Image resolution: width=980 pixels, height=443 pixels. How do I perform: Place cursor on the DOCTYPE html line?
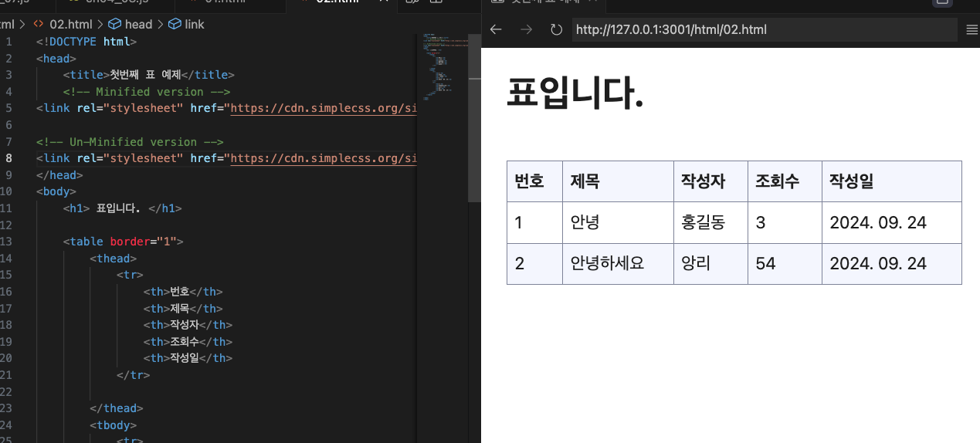86,42
